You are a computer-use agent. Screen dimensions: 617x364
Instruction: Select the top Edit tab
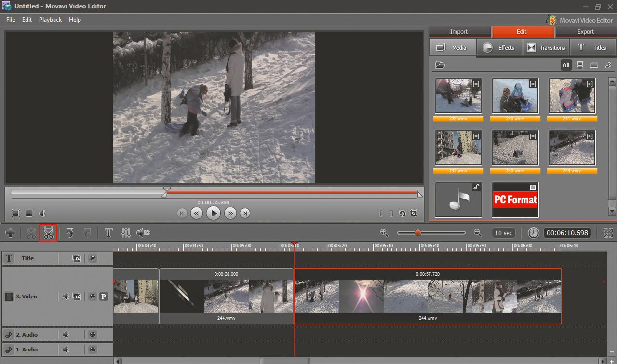tap(522, 32)
